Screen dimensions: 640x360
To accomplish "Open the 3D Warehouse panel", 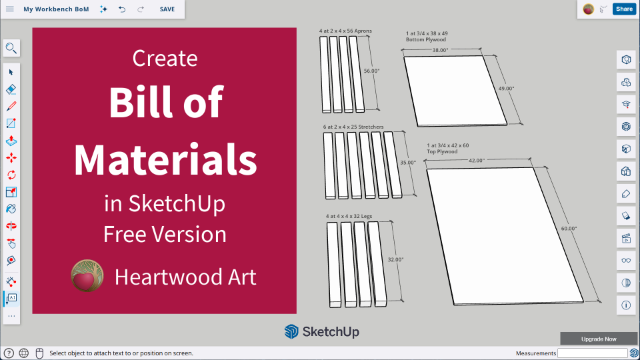I will (x=626, y=82).
